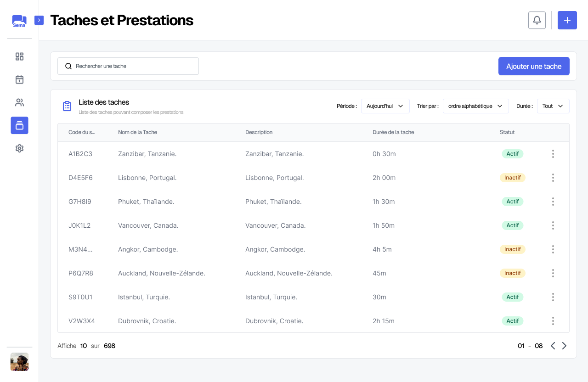Open the dashboard grid icon in sidebar
The image size is (588, 382).
(x=19, y=56)
